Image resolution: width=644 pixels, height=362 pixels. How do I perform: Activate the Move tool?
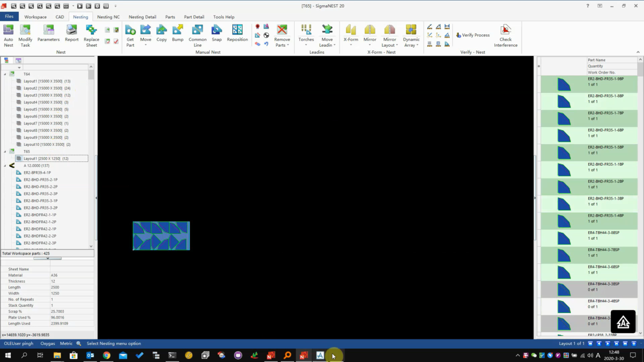click(145, 32)
